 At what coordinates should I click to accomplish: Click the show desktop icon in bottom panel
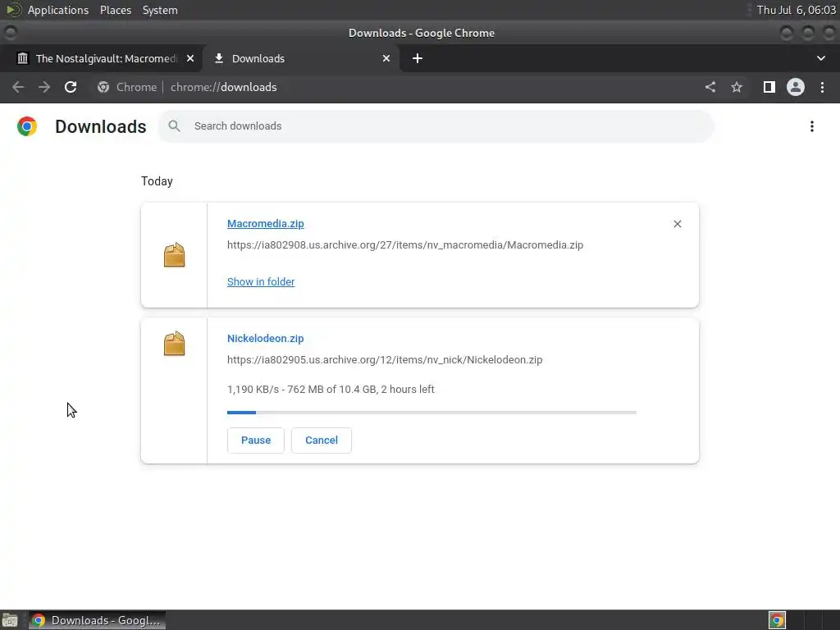[x=10, y=620]
